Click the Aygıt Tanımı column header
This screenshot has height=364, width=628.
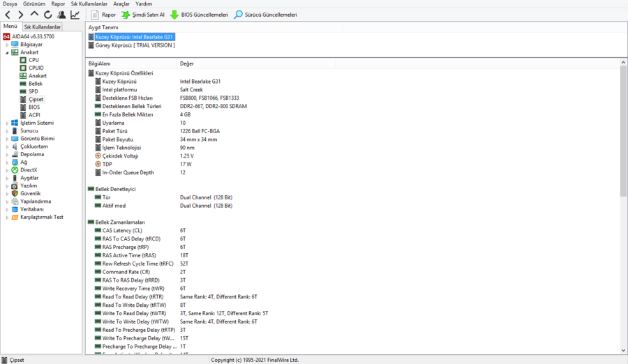click(x=214, y=28)
